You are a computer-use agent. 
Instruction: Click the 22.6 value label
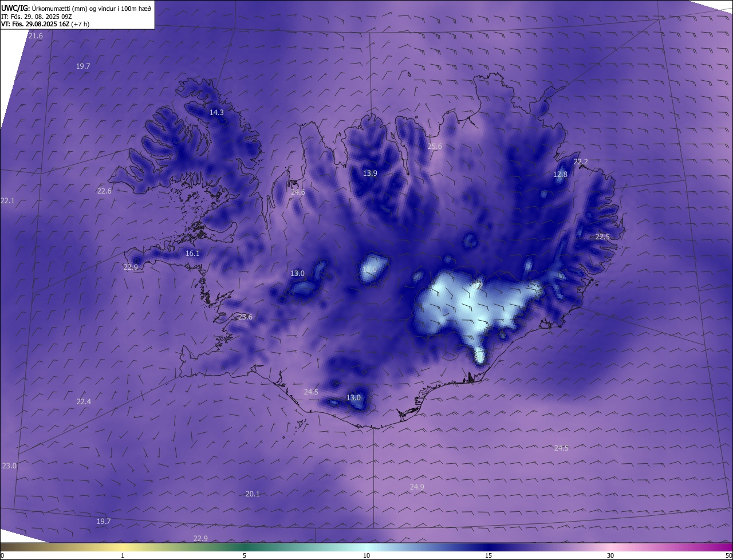pyautogui.click(x=104, y=191)
